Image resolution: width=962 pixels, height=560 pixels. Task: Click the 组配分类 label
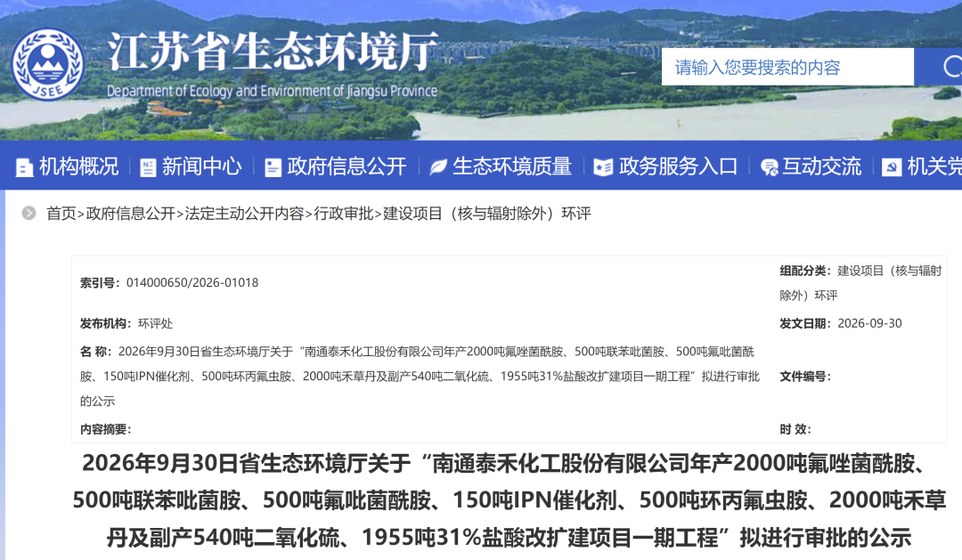tap(805, 272)
